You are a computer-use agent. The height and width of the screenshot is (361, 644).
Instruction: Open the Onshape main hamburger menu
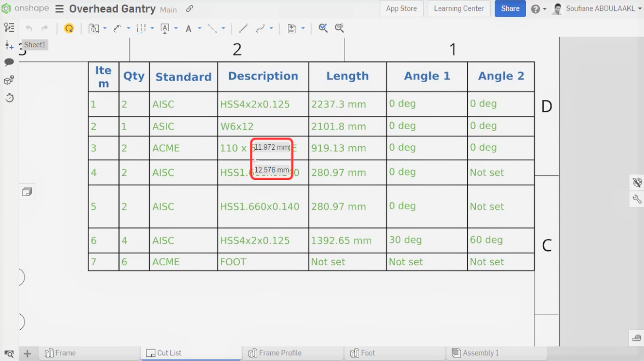click(60, 9)
